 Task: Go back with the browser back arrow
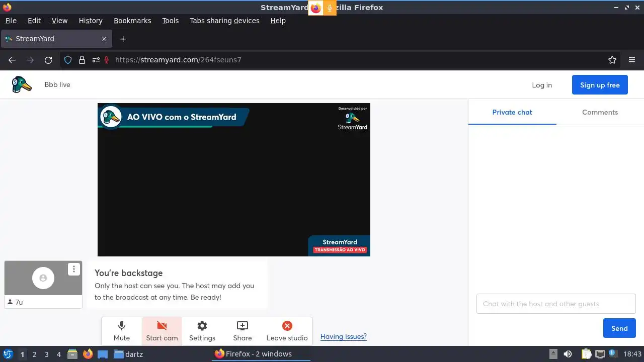(12, 60)
